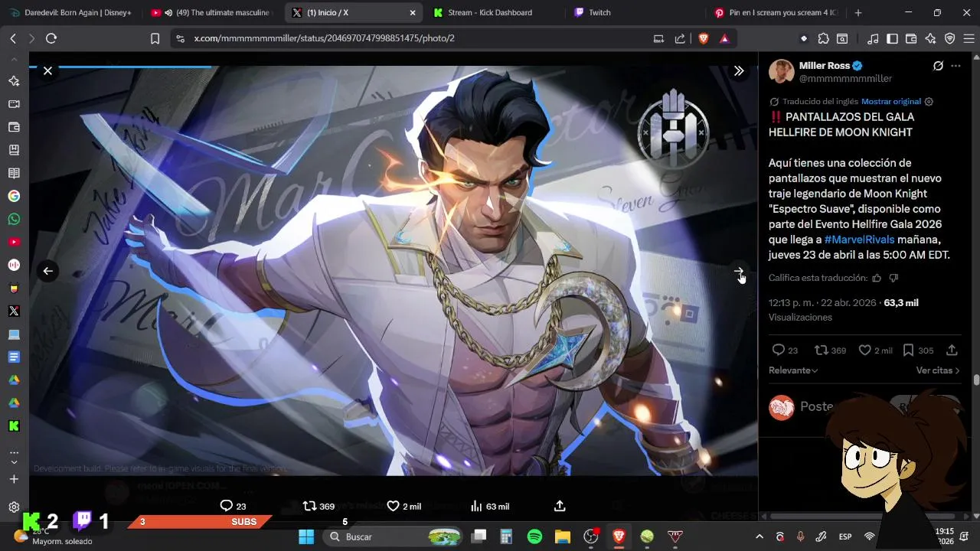Repost the tweet in the side panel
This screenshot has height=551, width=980.
pos(830,350)
